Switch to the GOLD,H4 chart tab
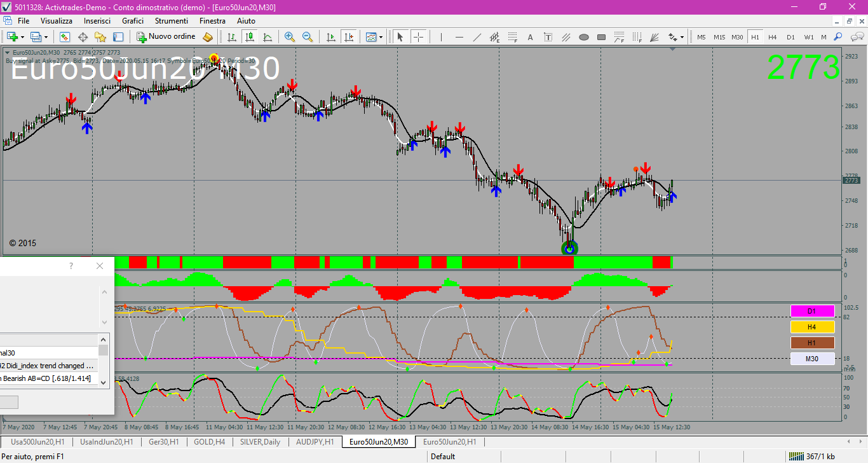 pyautogui.click(x=208, y=442)
